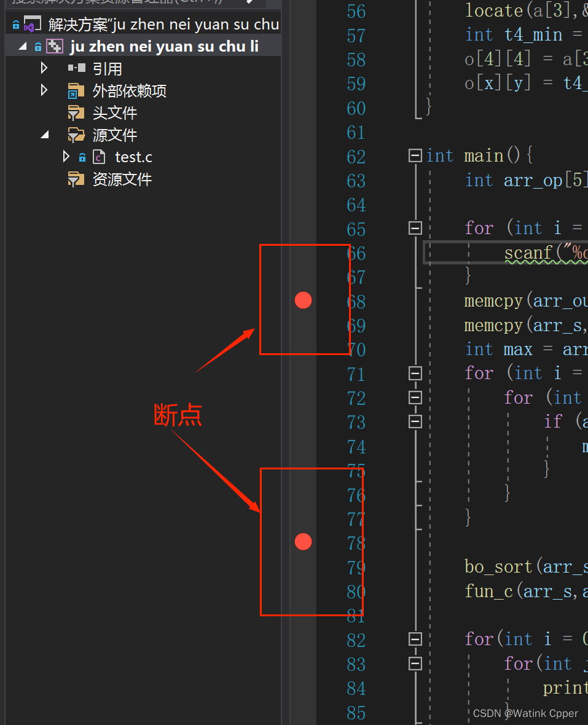
Task: Click the 头文件 filter folder icon
Action: [x=76, y=113]
